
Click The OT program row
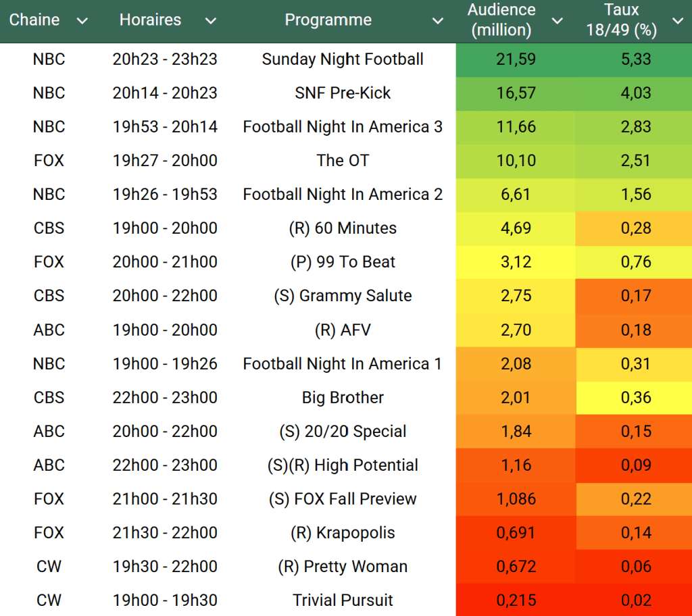click(343, 161)
